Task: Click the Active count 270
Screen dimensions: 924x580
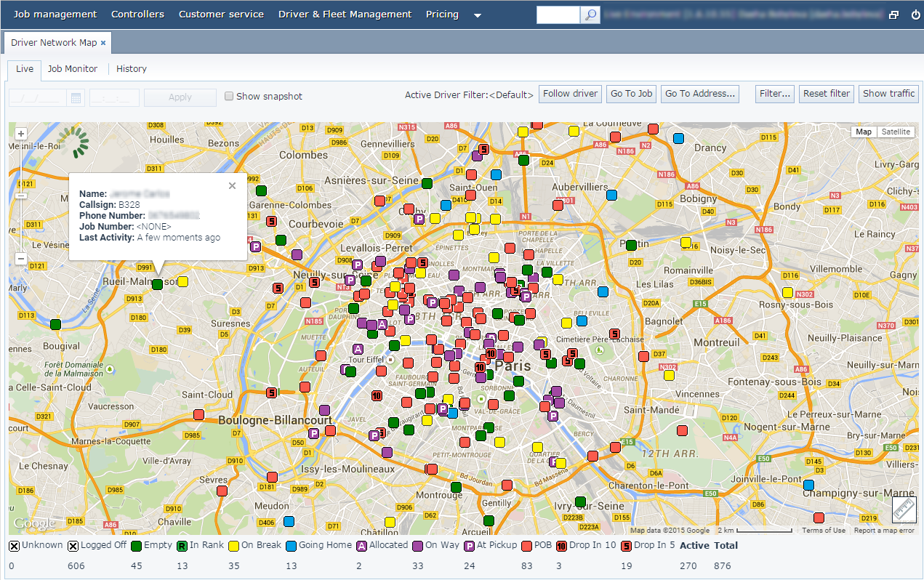Action: click(x=688, y=565)
